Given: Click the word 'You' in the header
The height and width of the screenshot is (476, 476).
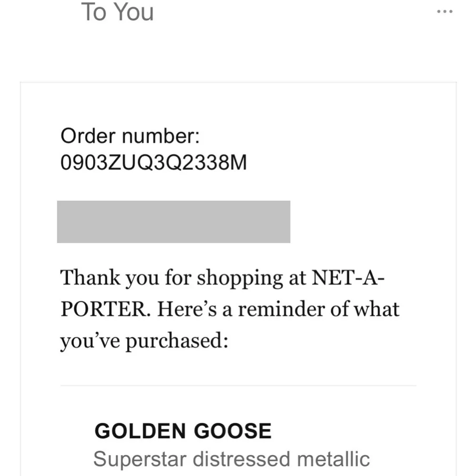Looking at the screenshot, I should 134,12.
